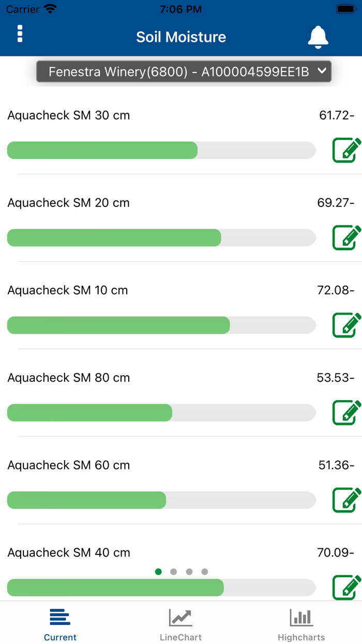362x644 pixels.
Task: Tap the Aquacheck SM 80 cm label
Action: point(69,378)
